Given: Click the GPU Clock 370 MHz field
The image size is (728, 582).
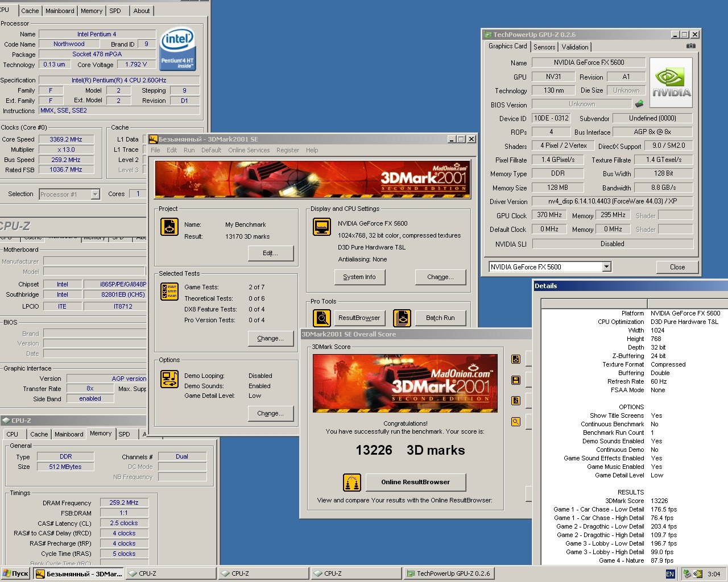Looking at the screenshot, I should (x=549, y=215).
